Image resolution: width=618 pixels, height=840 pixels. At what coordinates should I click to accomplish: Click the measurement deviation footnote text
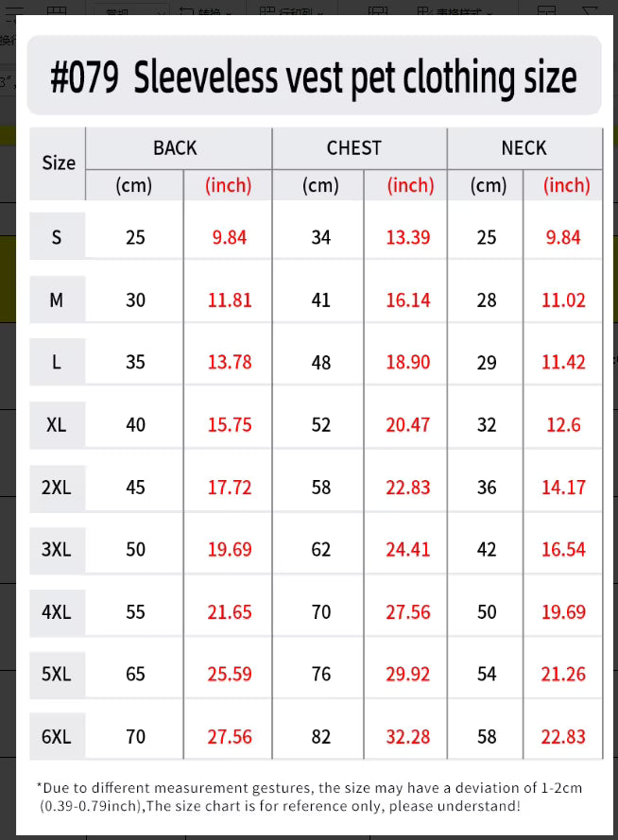point(310,797)
